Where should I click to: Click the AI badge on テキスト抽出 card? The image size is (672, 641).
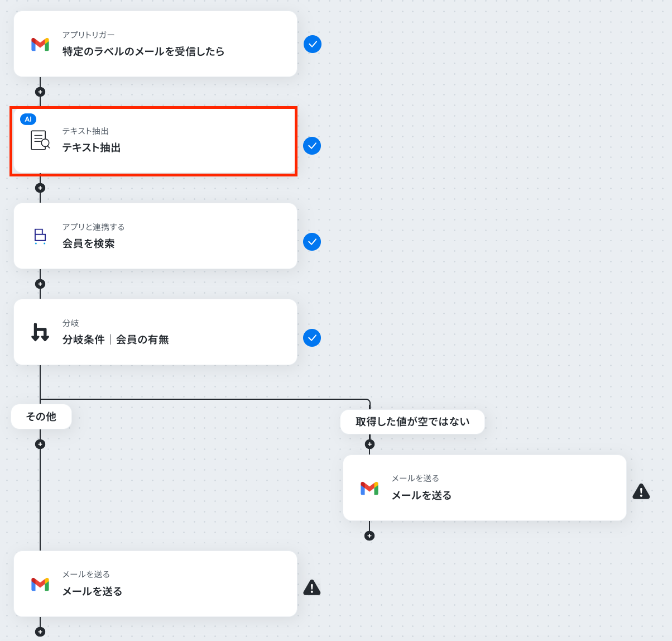(28, 119)
